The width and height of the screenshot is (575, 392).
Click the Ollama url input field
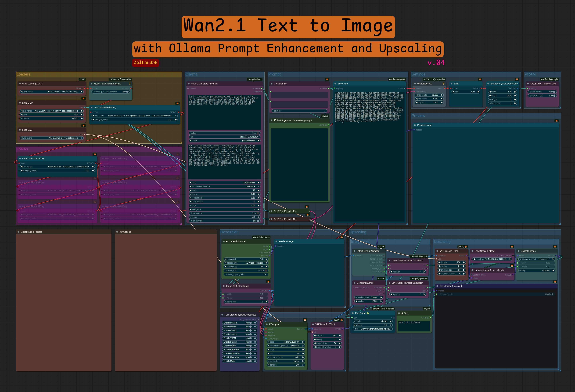pos(224,137)
